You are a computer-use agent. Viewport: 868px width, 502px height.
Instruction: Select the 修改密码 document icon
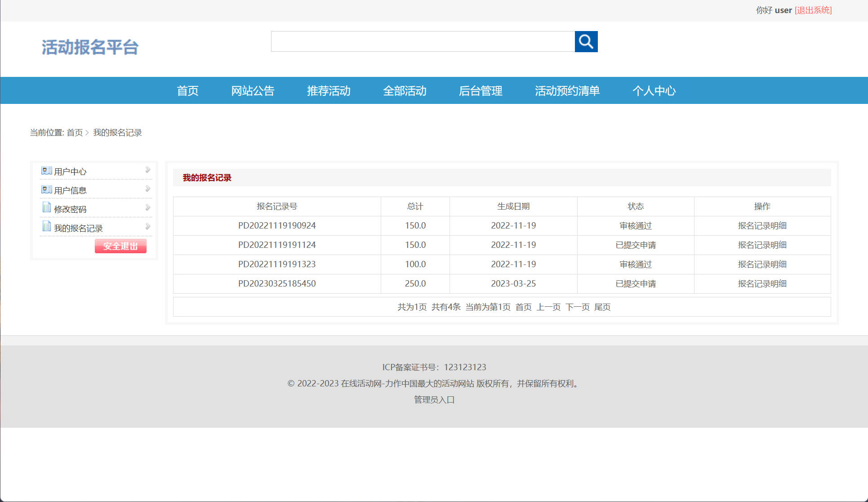pos(46,207)
